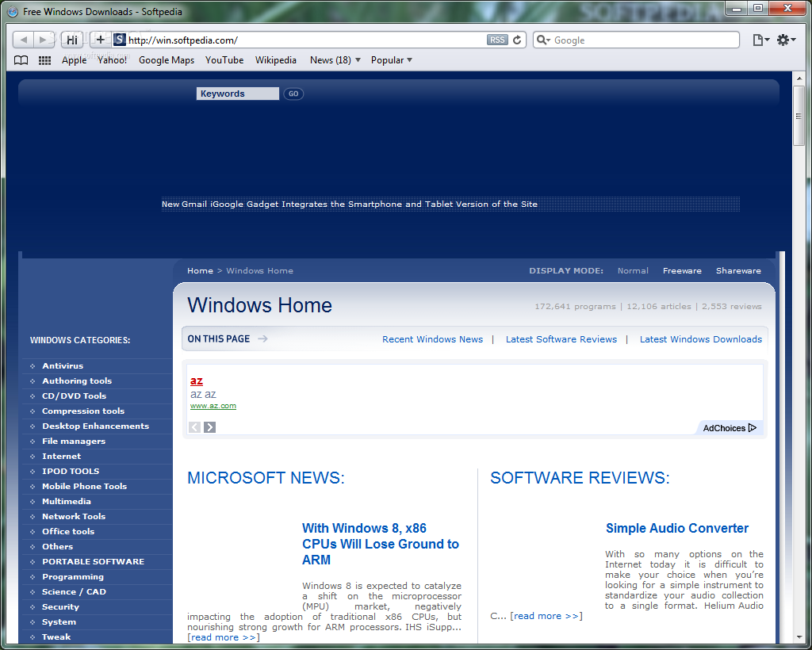The height and width of the screenshot is (650, 812).
Task: Open the Office tools category
Action: click(68, 531)
